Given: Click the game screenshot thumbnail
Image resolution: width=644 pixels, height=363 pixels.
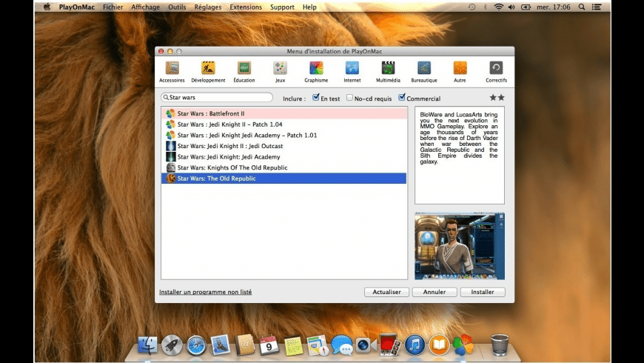Looking at the screenshot, I should (460, 246).
